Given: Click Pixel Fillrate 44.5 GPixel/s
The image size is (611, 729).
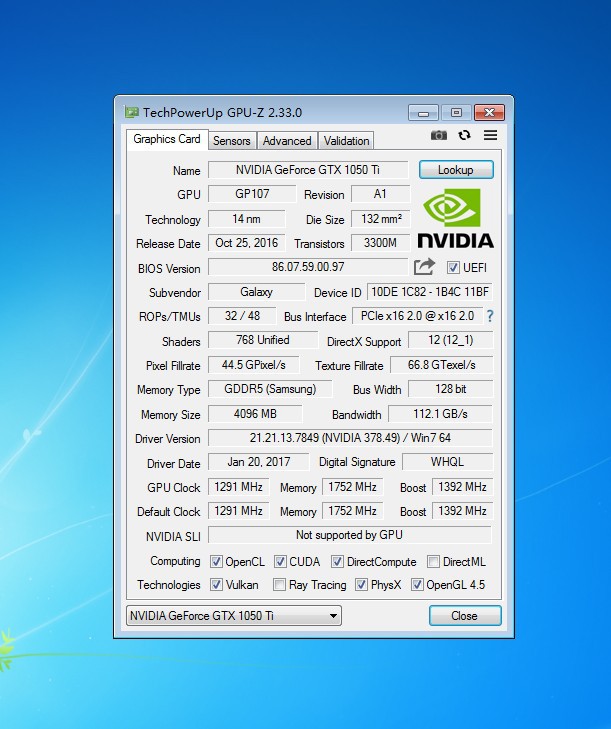Looking at the screenshot, I should tap(253, 365).
